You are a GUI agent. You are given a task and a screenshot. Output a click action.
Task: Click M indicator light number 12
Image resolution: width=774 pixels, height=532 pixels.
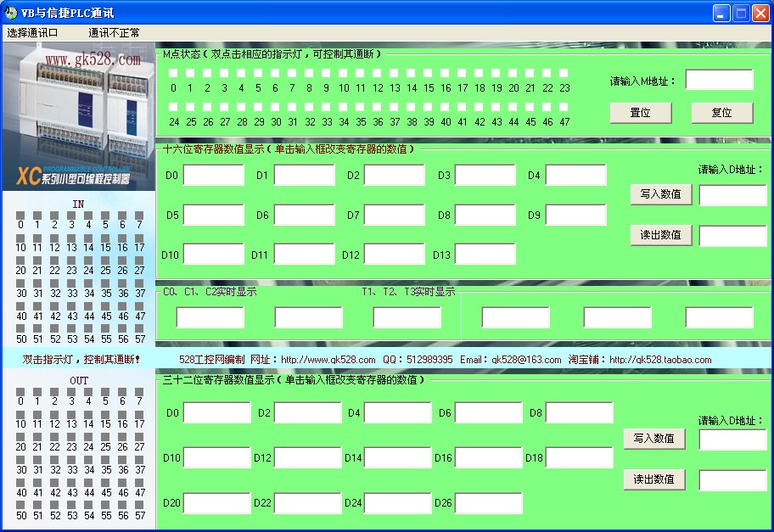(378, 74)
